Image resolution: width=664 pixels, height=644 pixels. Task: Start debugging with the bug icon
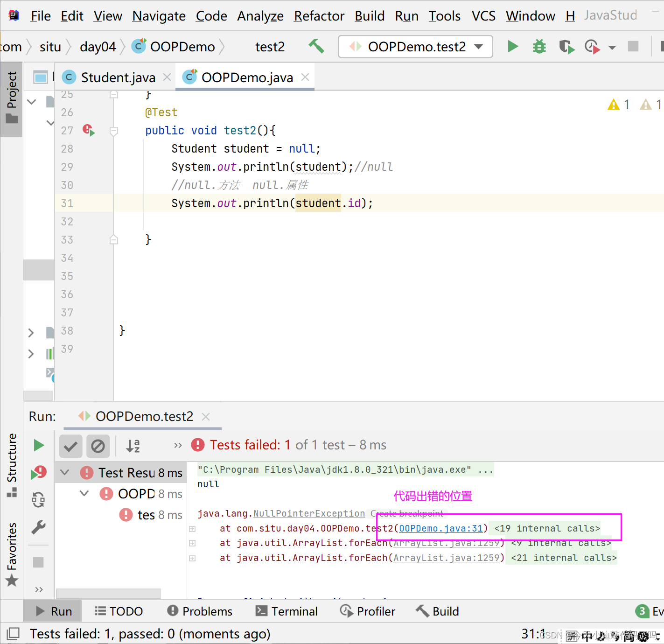[539, 46]
